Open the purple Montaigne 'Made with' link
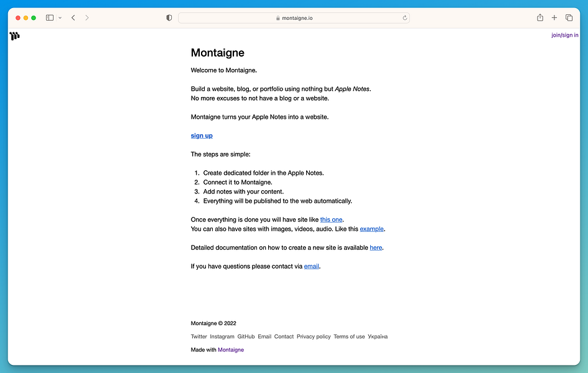Screen dimensions: 588x373 (x=231, y=350)
